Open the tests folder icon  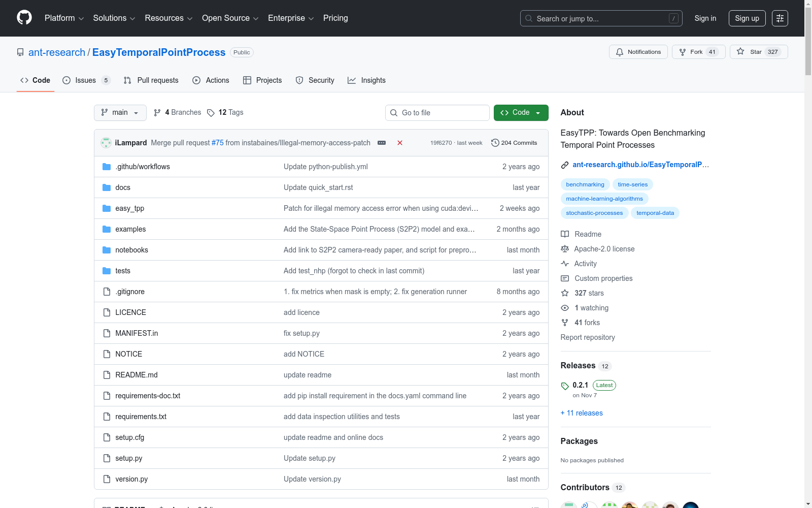pyautogui.click(x=107, y=271)
